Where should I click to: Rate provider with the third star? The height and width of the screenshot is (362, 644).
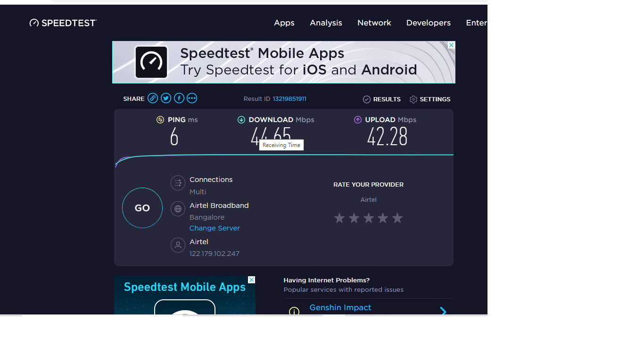(368, 218)
